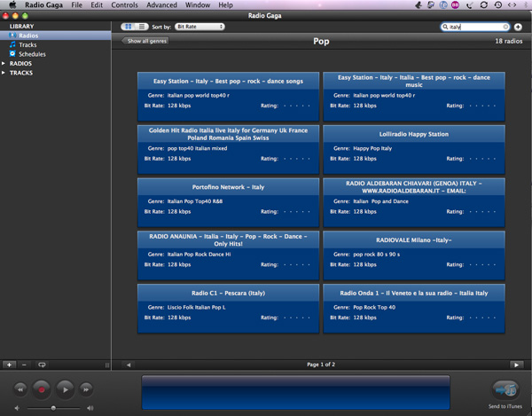Click the bird-shaped menu bar icon
This screenshot has height=416, width=532.
[x=419, y=4]
